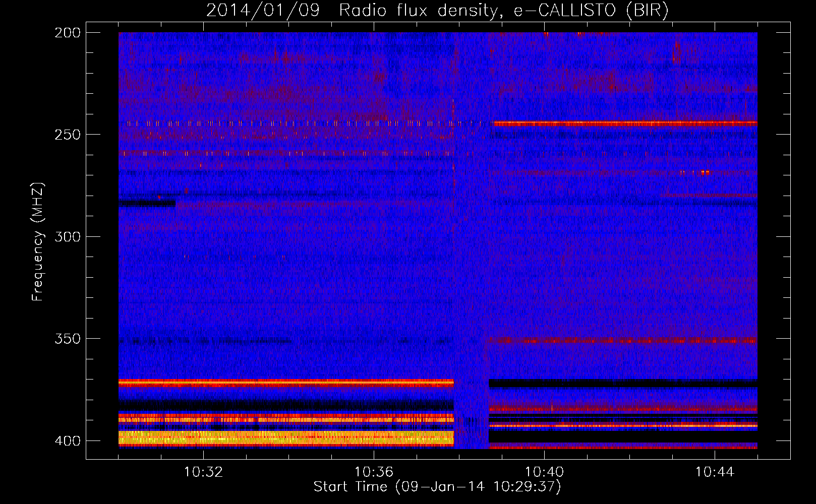This screenshot has width=816, height=504.
Task: Click the plot title "2014/01/09 Radio flux density, e-CALLISTO (BIR)"
Action: (437, 11)
